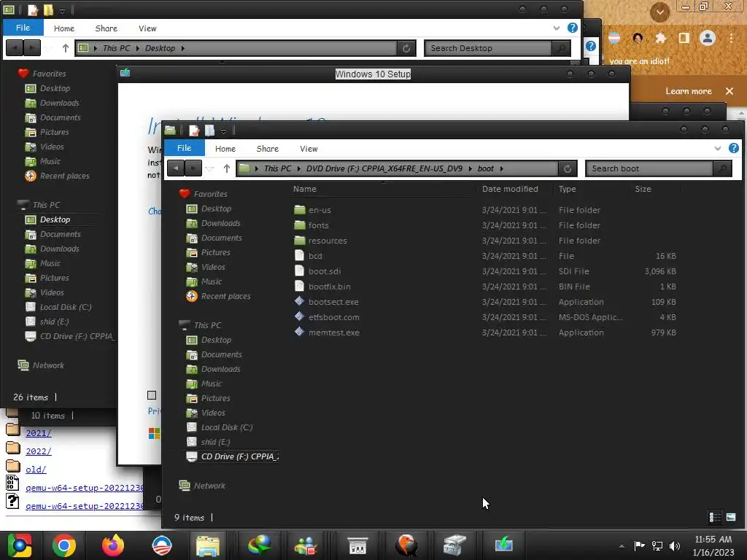Select memtest.exe application
Viewport: 747px width, 560px height.
[x=333, y=332]
